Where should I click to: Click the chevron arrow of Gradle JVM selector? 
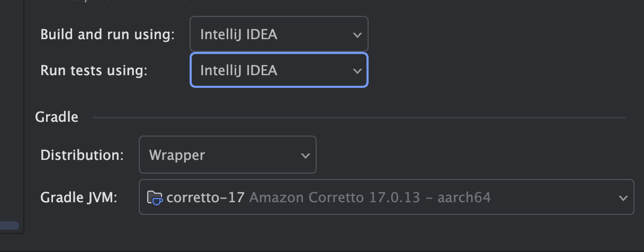(x=623, y=198)
